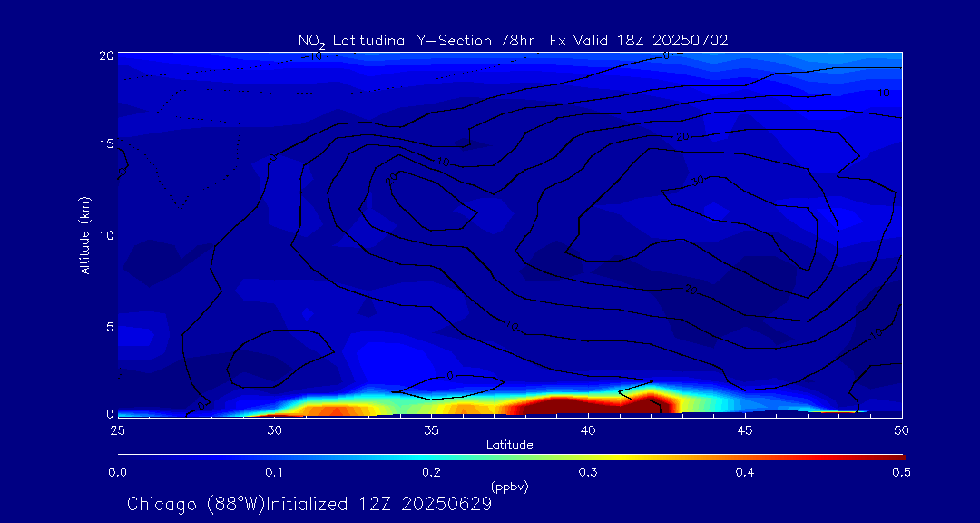Click the colorbar tick label '0.4'
This screenshot has height=523, width=980.
click(745, 472)
